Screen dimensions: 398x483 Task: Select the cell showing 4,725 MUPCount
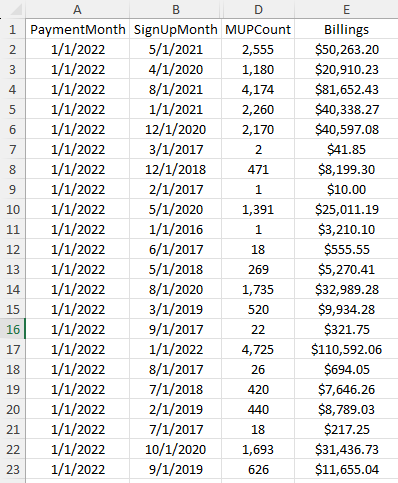click(x=258, y=349)
